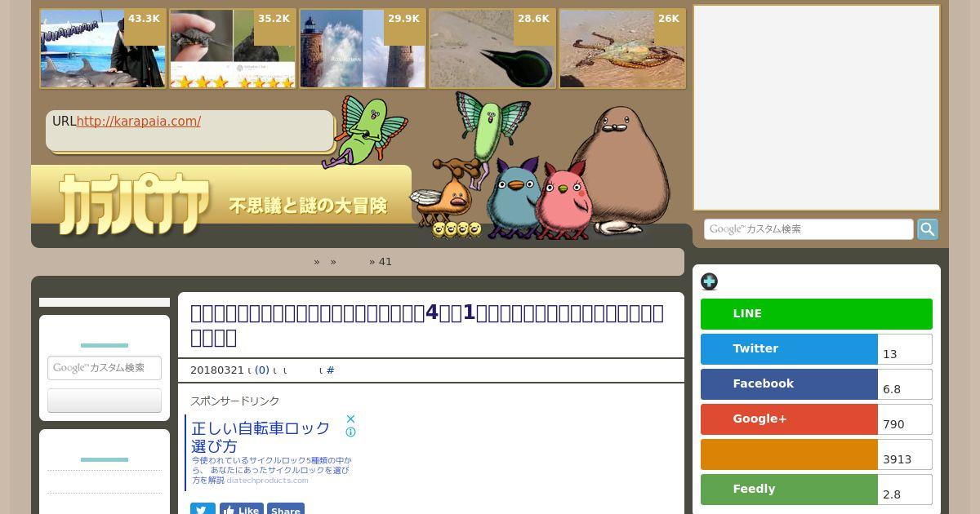Close the bicycle lock advertisement
980x514 pixels.
[x=350, y=419]
